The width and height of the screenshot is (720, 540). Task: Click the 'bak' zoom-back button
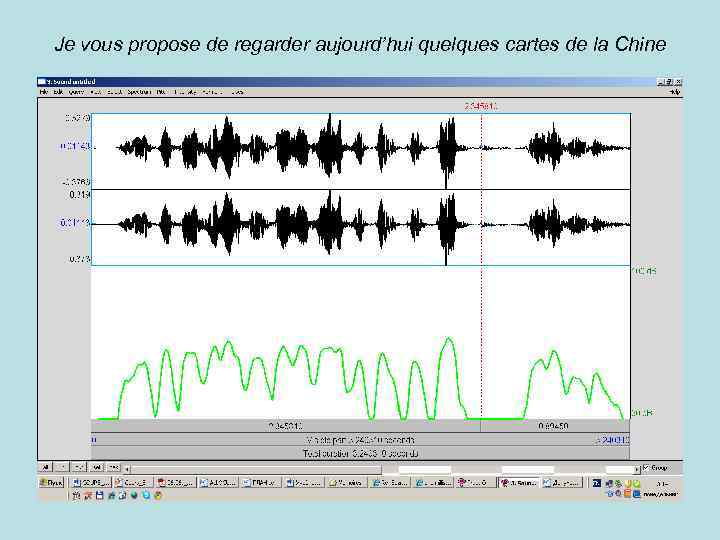pyautogui.click(x=113, y=467)
